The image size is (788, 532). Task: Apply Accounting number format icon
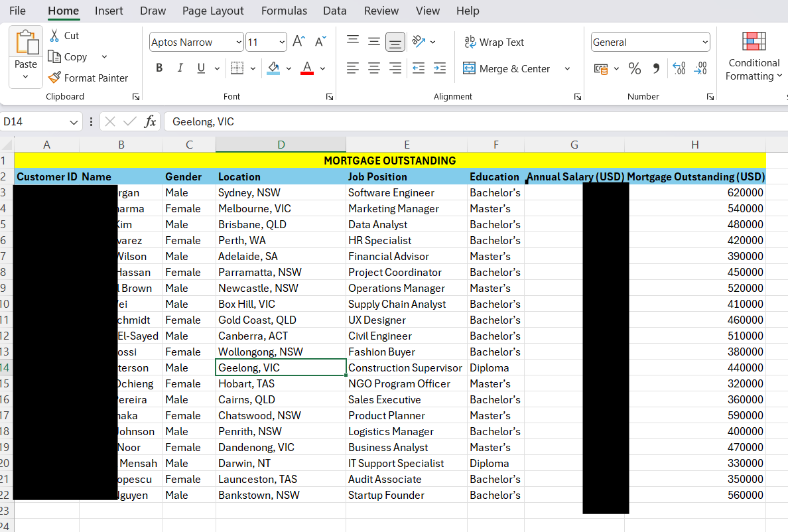coord(600,69)
